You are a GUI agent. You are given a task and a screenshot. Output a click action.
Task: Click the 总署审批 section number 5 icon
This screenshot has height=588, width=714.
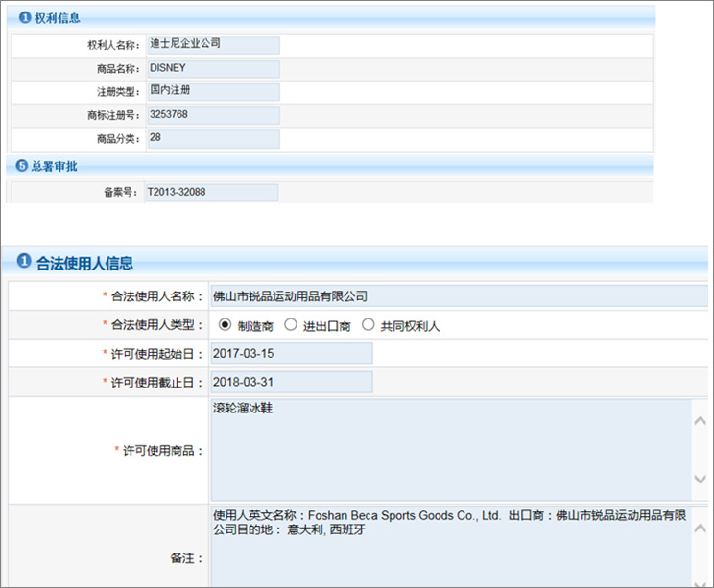[x=22, y=166]
